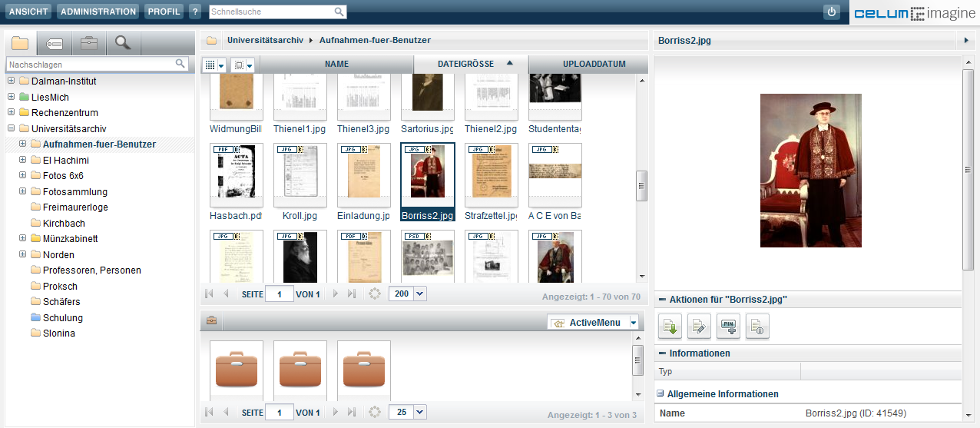Open the document info action icon
The image size is (980, 428).
pyautogui.click(x=757, y=327)
